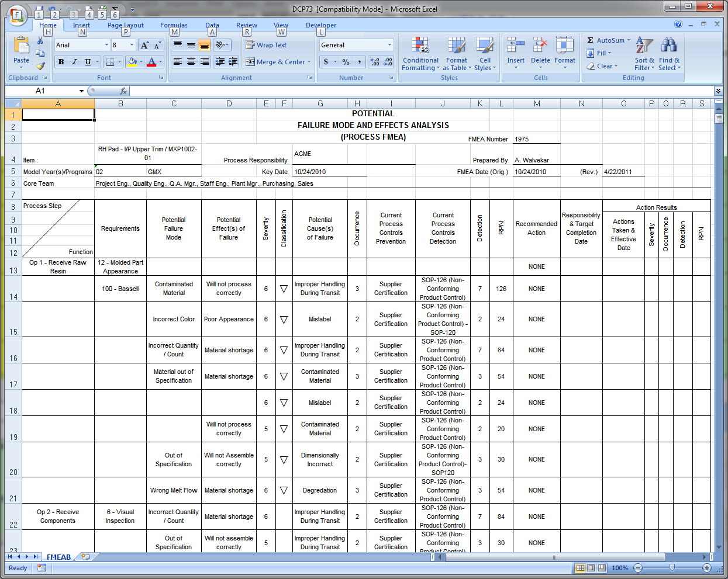Image resolution: width=728 pixels, height=579 pixels.
Task: Open the Name Box dropdown arrow
Action: tap(81, 91)
